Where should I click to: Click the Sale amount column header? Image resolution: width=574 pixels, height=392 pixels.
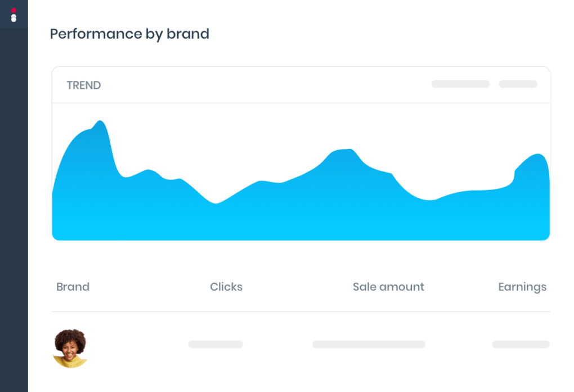click(388, 287)
